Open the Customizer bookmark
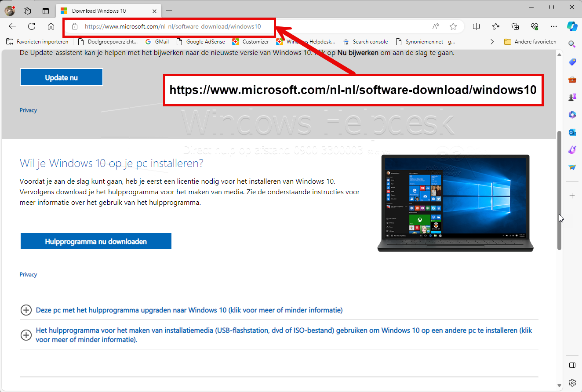Image resolution: width=582 pixels, height=392 pixels. pyautogui.click(x=251, y=42)
